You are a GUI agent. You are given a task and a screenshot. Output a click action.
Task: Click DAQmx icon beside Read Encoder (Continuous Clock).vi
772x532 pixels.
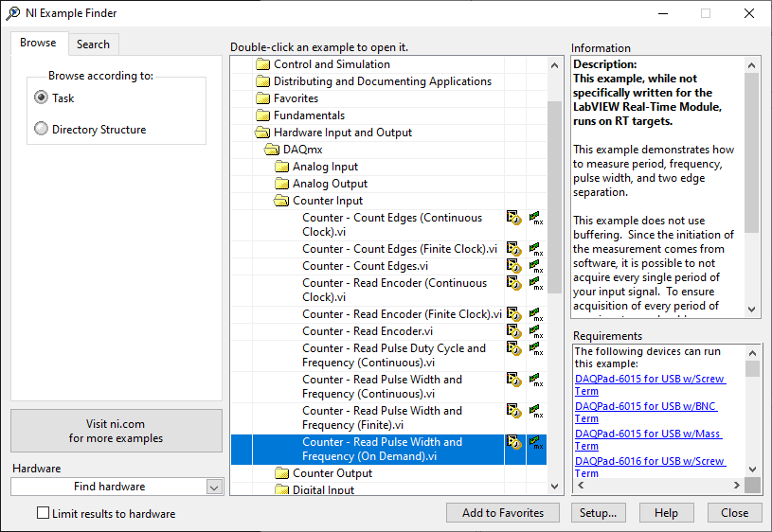pyautogui.click(x=536, y=283)
